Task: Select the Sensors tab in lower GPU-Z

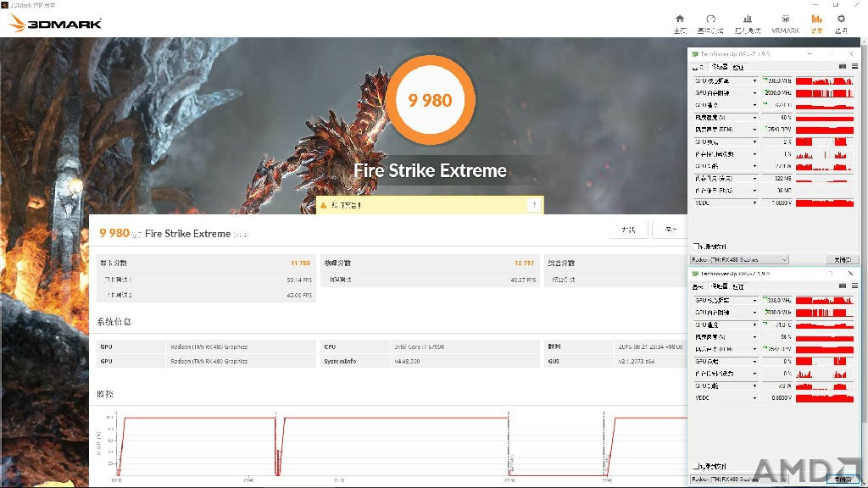Action: click(720, 286)
